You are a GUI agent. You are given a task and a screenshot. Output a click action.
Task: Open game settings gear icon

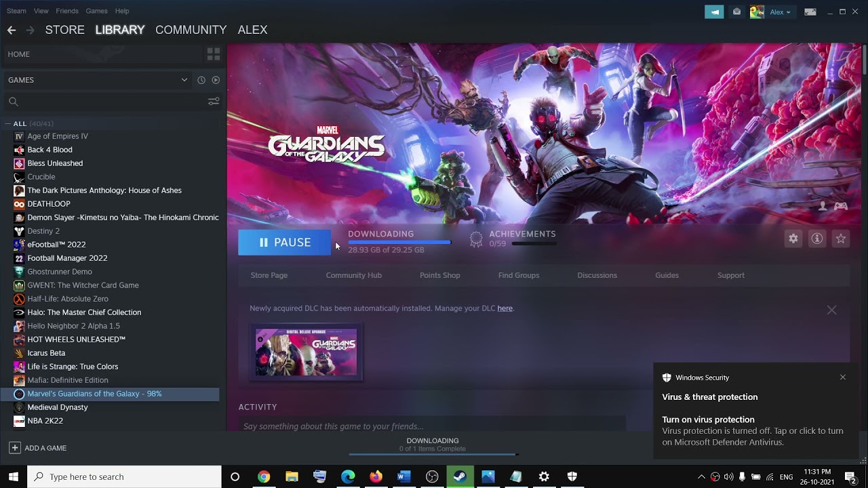tap(793, 239)
